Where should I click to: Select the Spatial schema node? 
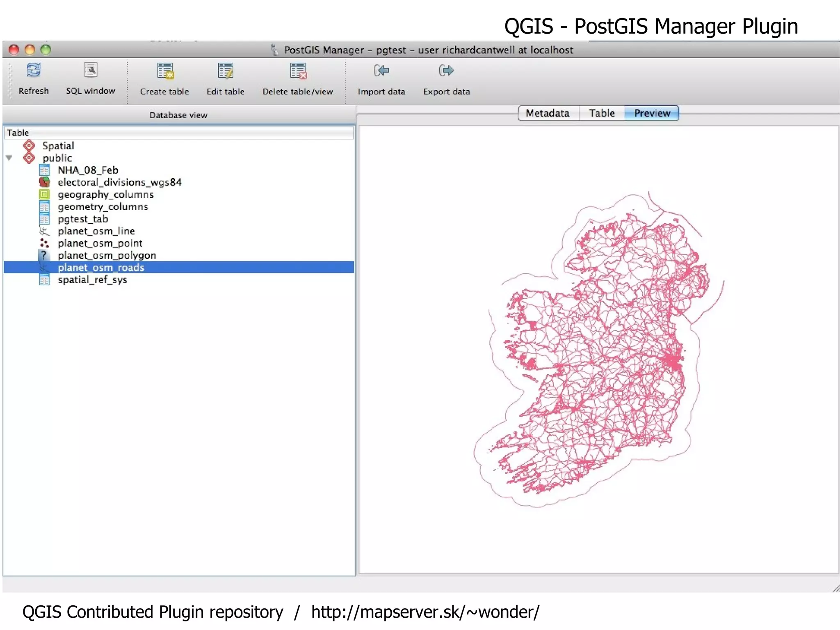click(58, 146)
